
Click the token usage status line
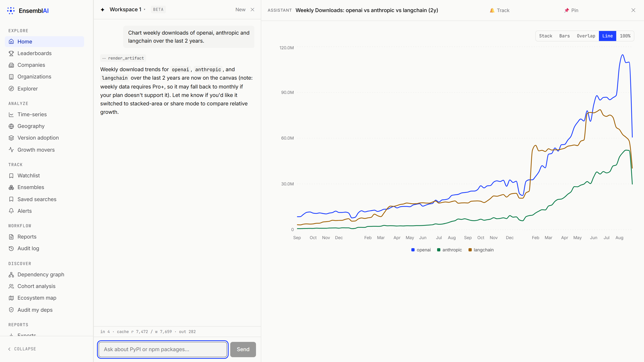pos(148,332)
